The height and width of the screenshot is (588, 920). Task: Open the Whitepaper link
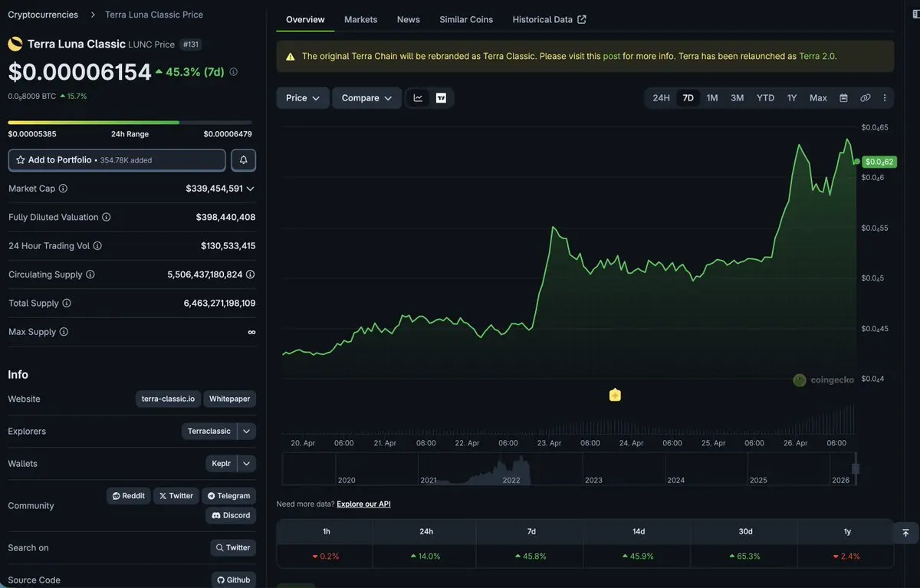pos(230,399)
